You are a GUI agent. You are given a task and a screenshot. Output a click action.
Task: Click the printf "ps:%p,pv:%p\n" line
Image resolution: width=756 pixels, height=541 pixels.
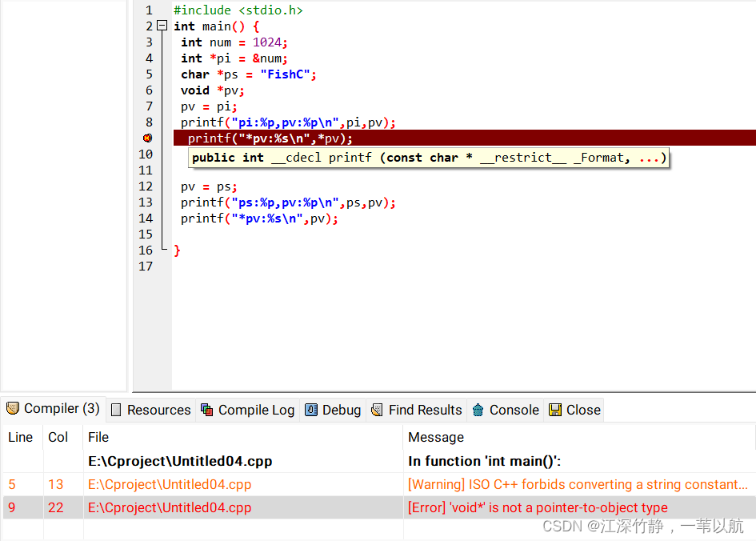(288, 202)
